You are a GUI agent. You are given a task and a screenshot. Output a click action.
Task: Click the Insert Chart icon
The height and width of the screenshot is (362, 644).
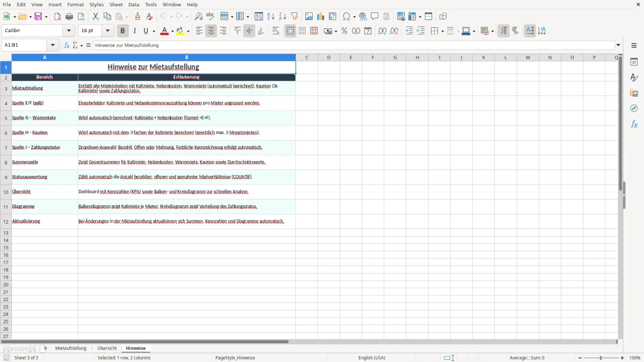click(x=321, y=17)
